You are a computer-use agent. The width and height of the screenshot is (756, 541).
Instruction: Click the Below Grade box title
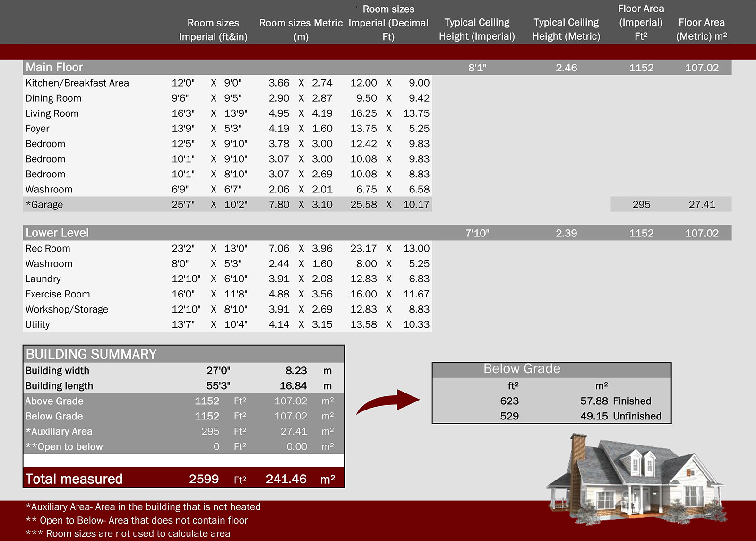(522, 369)
